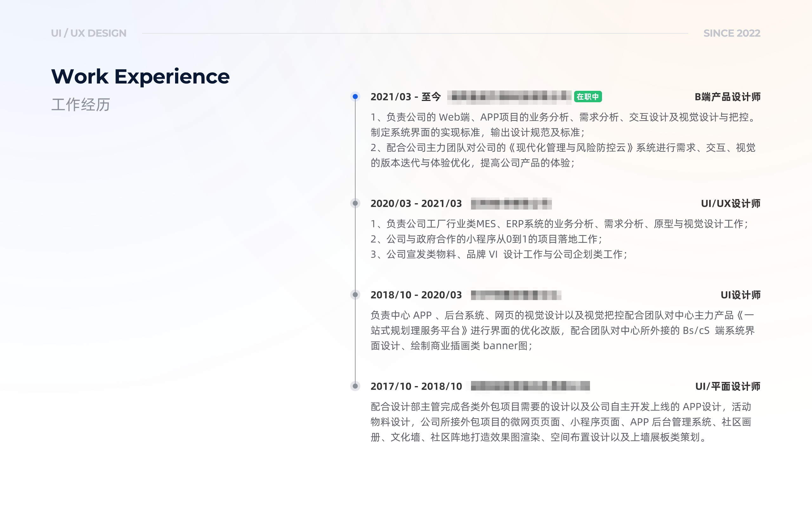The width and height of the screenshot is (812, 508).
Task: Select the date text 2017/10 - 2018/10
Action: [416, 386]
